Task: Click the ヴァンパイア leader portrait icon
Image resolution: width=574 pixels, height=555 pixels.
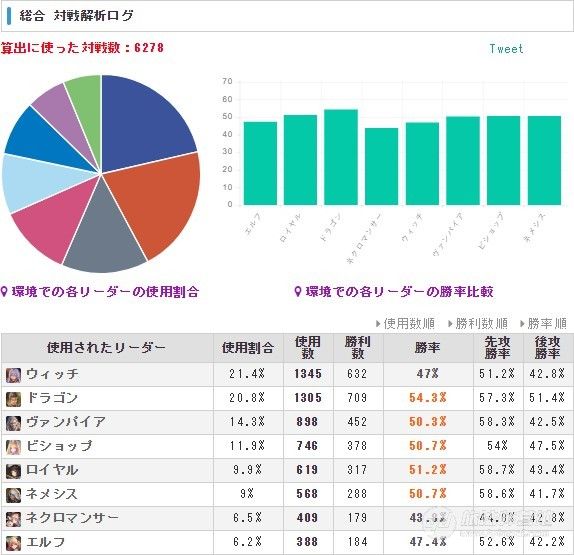Action: tap(13, 423)
